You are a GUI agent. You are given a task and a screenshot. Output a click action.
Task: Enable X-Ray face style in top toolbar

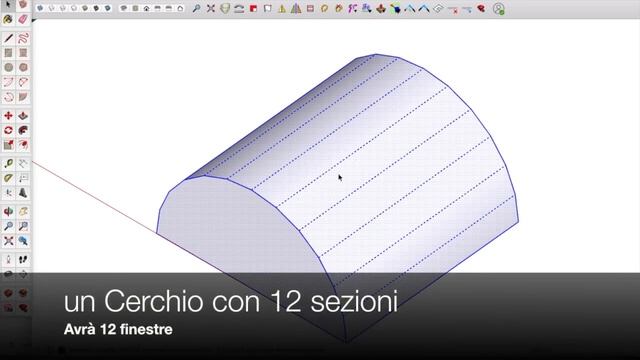click(40, 8)
